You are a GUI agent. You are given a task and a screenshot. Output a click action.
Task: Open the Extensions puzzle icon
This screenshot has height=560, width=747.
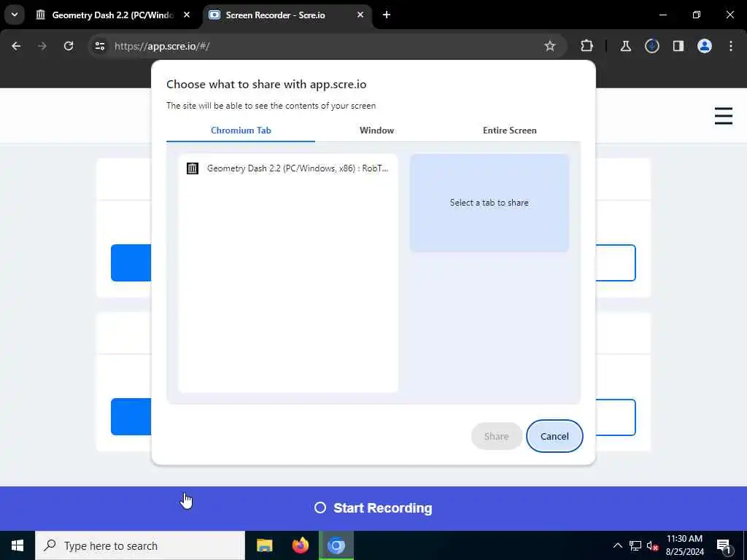(x=587, y=46)
